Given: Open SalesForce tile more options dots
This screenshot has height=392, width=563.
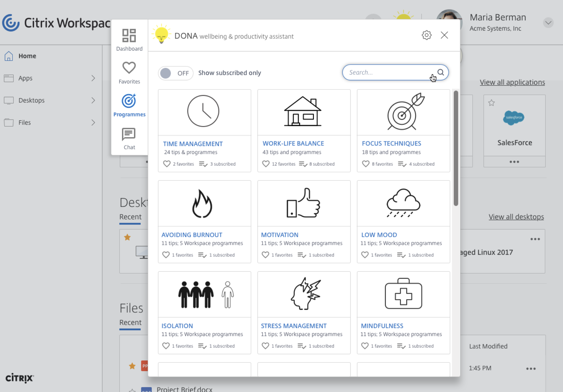Looking at the screenshot, I should click(x=514, y=162).
